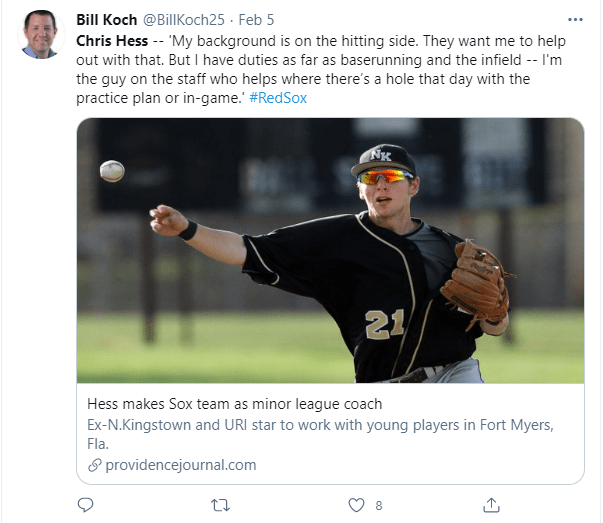Click the 'Ex-N.Kingstown and URI star' description

[320, 425]
